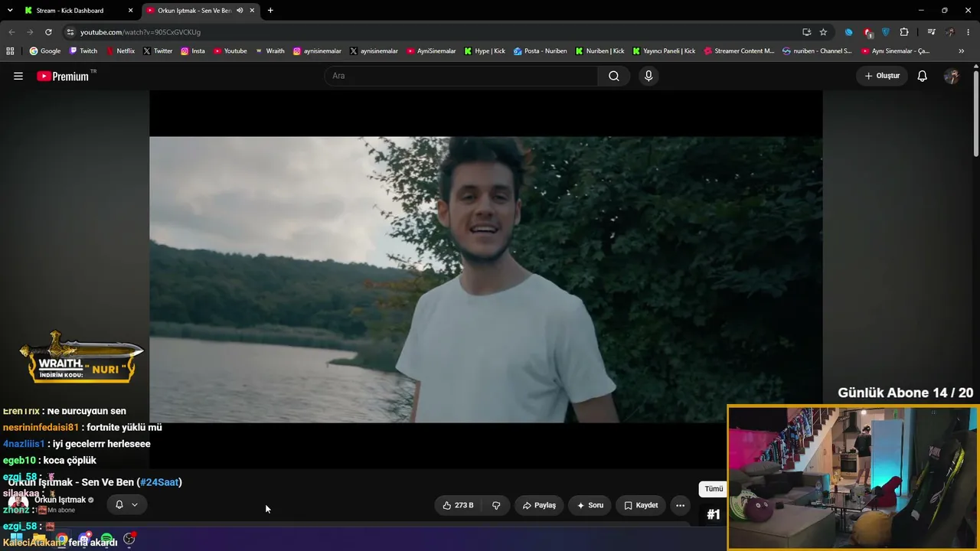
Task: Click the #24Saat hashtag link
Action: point(159,482)
